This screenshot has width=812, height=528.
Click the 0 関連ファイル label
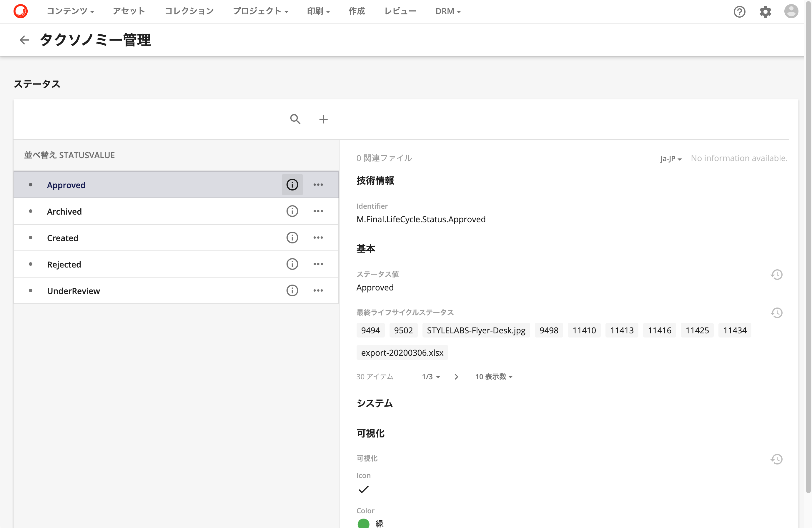pos(384,158)
